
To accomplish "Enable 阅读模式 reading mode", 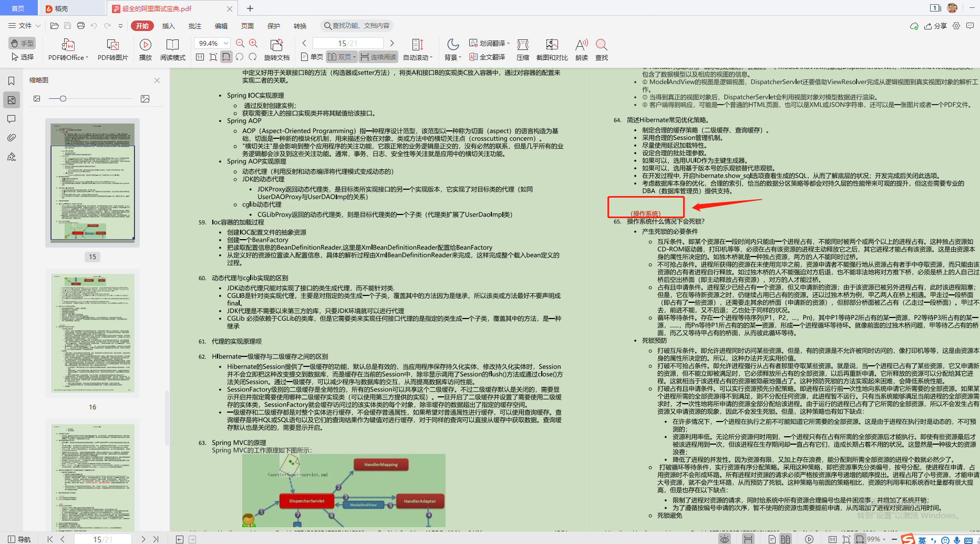I will [x=172, y=50].
